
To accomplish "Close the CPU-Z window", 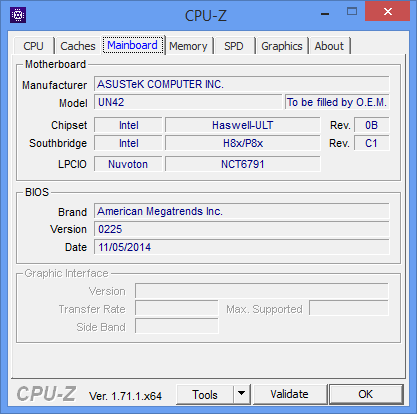I will 388,12.
